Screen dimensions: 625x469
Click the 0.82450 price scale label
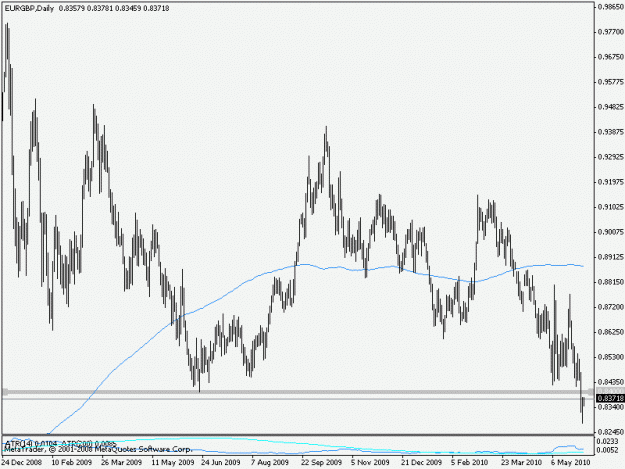[611, 432]
